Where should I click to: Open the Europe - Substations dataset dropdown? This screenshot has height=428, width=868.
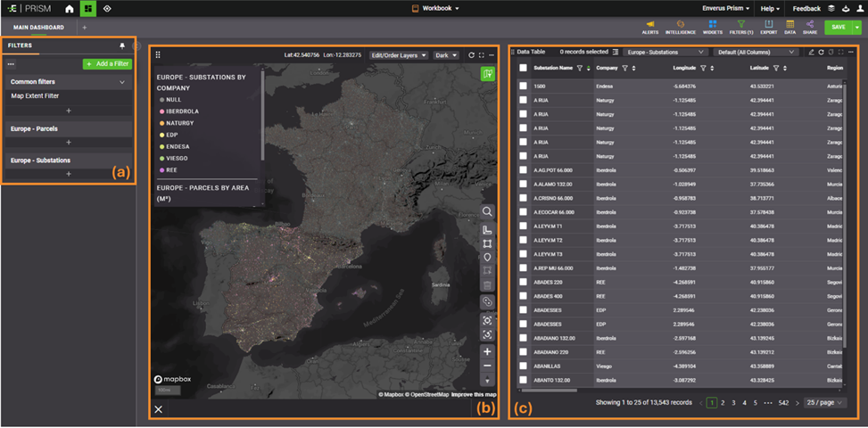coord(665,52)
